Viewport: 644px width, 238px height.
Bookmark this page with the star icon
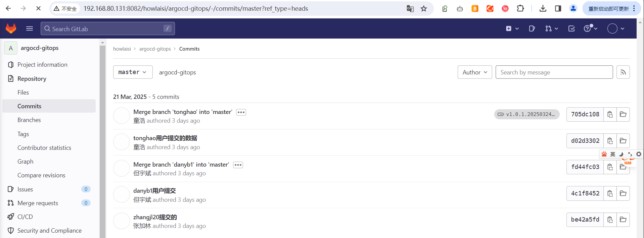pyautogui.click(x=424, y=8)
